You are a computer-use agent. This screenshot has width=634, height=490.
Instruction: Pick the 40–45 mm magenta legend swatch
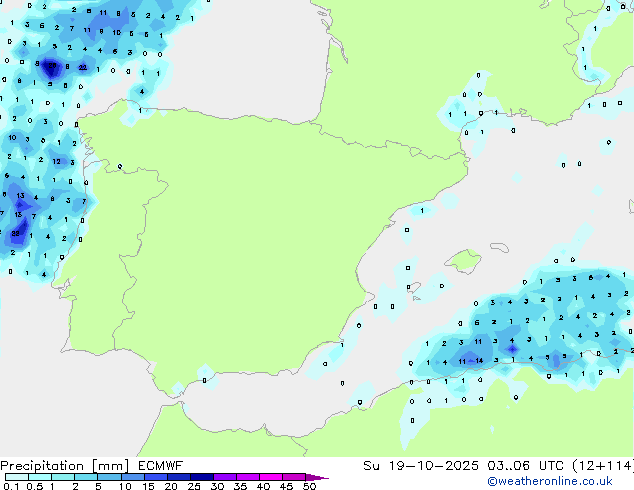(270, 477)
